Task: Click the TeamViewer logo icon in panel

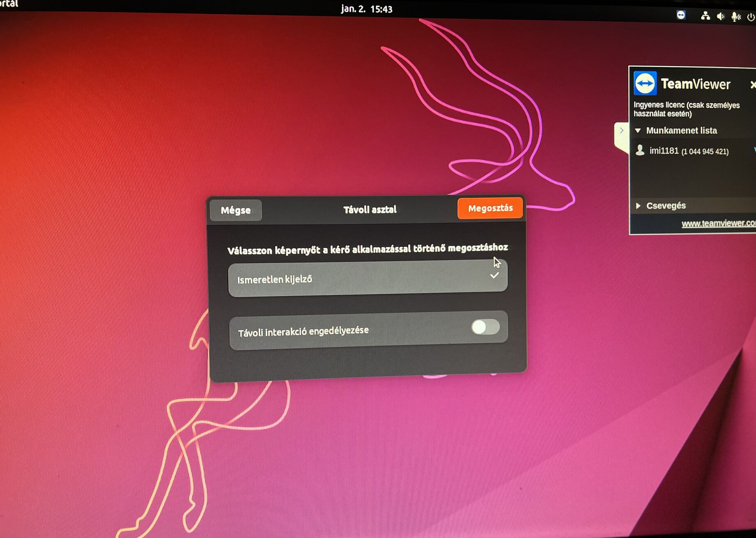Action: click(x=645, y=83)
